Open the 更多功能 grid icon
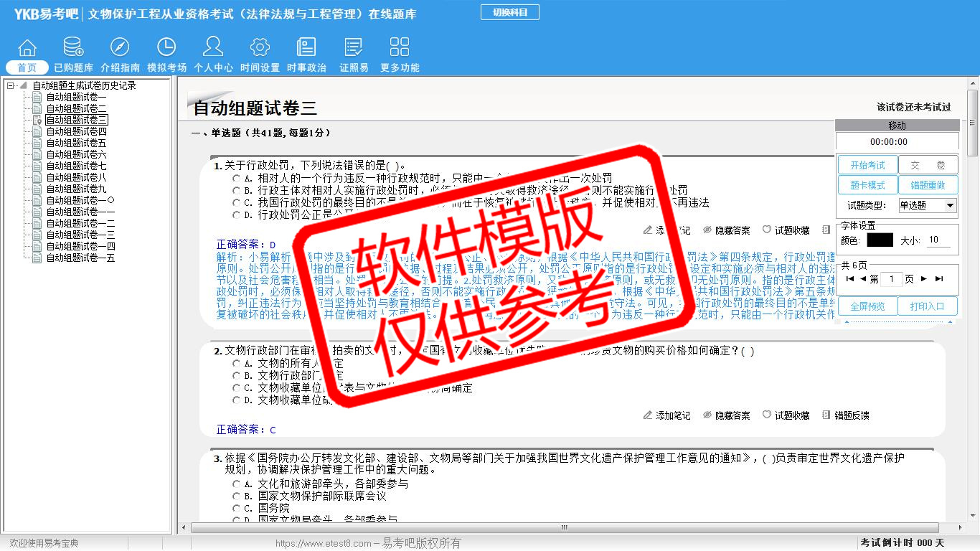This screenshot has width=980, height=551. (400, 47)
